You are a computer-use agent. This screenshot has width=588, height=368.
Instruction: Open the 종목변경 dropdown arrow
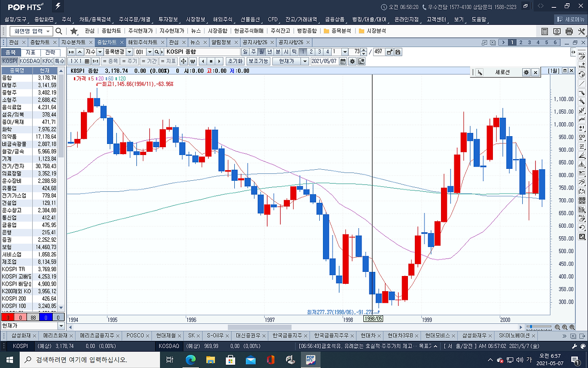point(130,52)
